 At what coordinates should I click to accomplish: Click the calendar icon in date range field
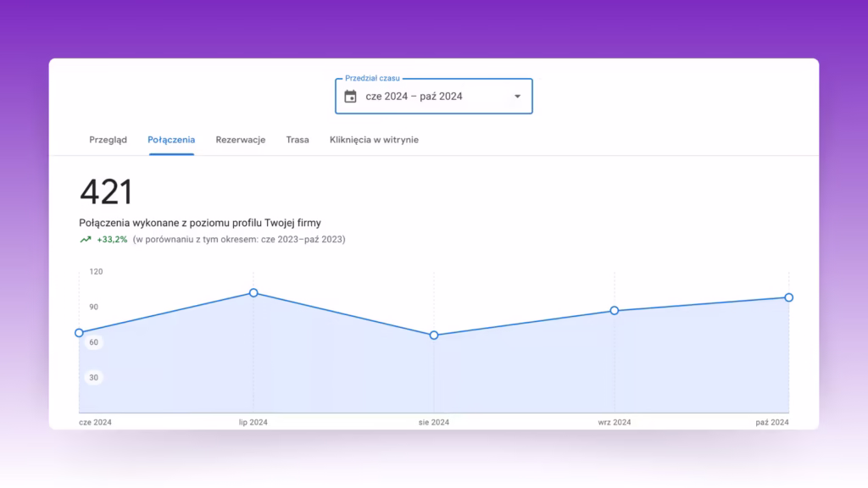point(350,97)
